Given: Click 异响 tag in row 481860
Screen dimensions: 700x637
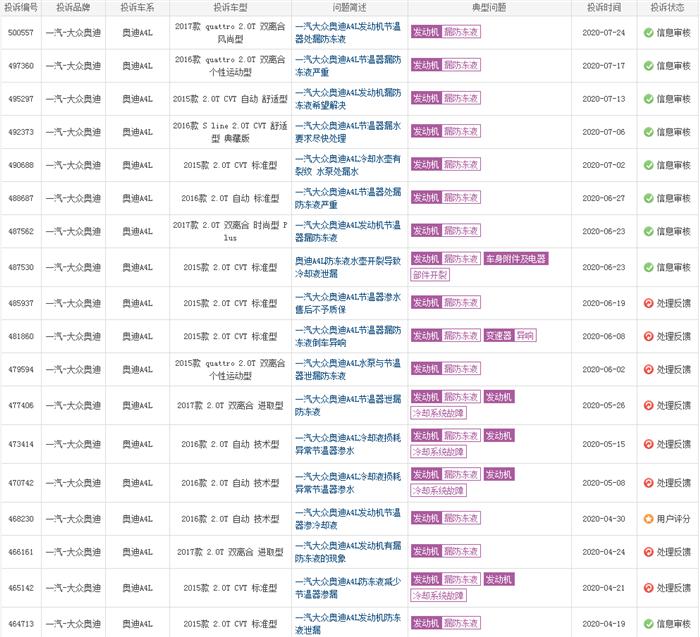Looking at the screenshot, I should [x=525, y=335].
